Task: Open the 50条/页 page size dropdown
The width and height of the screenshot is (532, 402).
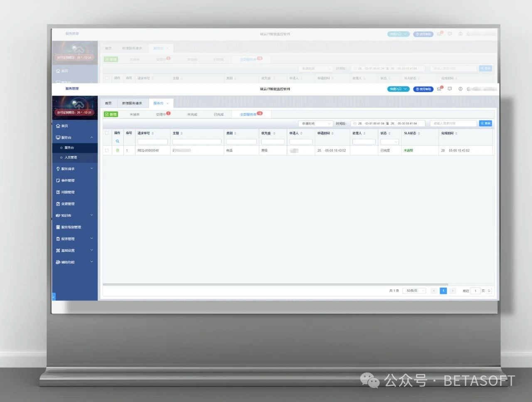Action: pos(414,291)
